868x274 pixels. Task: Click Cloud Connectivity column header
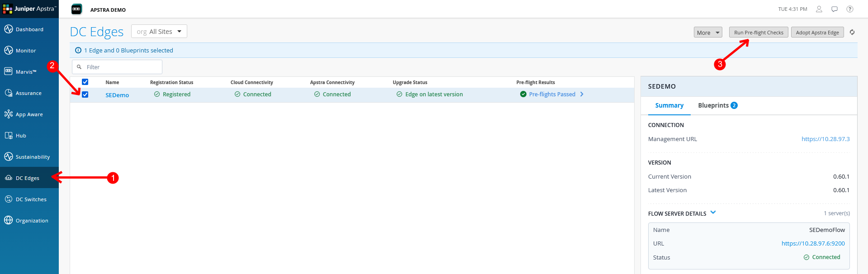click(x=251, y=82)
